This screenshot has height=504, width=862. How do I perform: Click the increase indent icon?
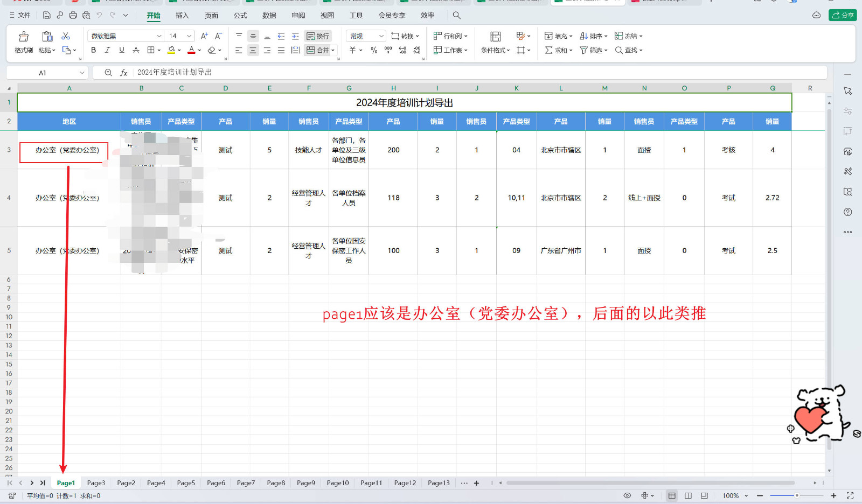(x=295, y=36)
